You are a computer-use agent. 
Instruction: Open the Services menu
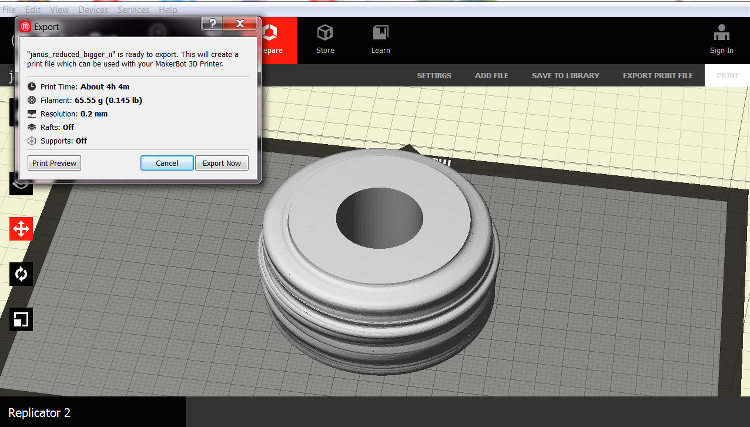point(133,10)
